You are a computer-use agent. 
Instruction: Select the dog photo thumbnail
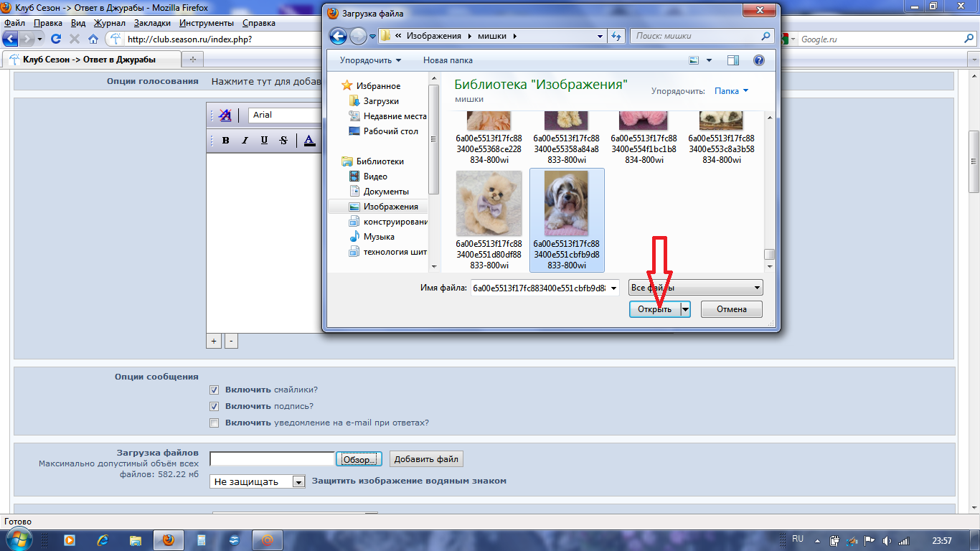pos(567,204)
